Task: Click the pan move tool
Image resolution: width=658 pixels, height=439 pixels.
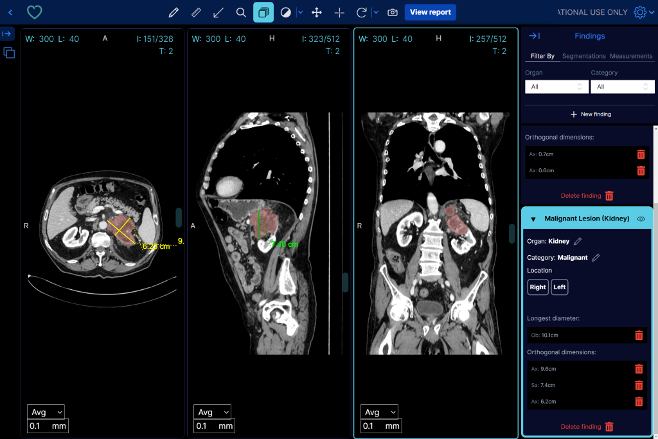Action: click(x=317, y=12)
